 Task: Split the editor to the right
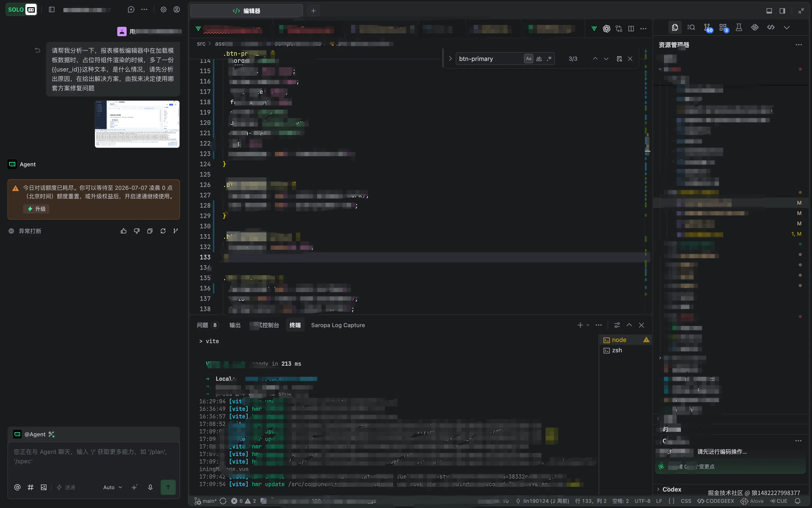click(631, 28)
